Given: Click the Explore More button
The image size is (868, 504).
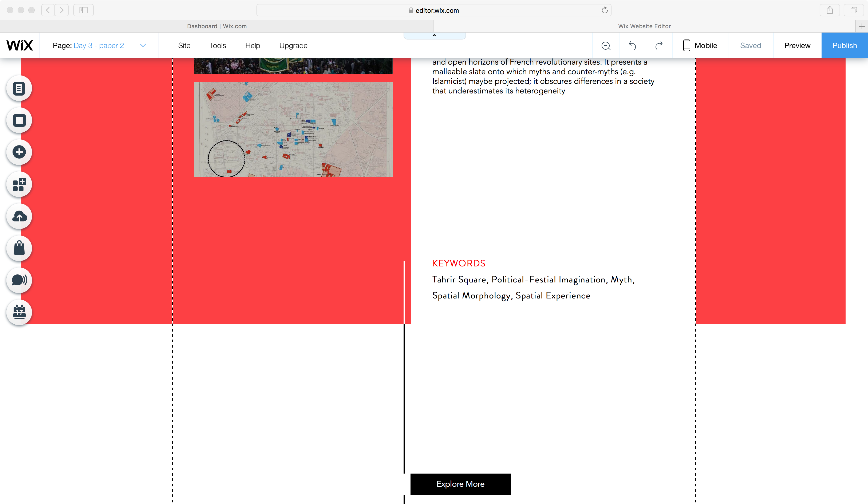Looking at the screenshot, I should click(x=460, y=484).
